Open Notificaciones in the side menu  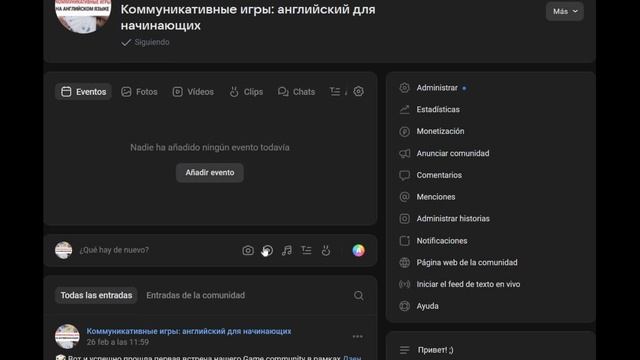pos(490,241)
